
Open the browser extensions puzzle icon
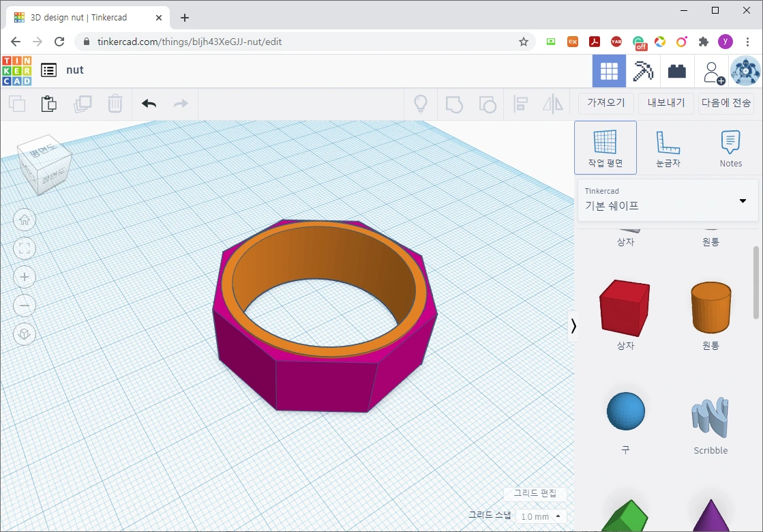[x=703, y=42]
